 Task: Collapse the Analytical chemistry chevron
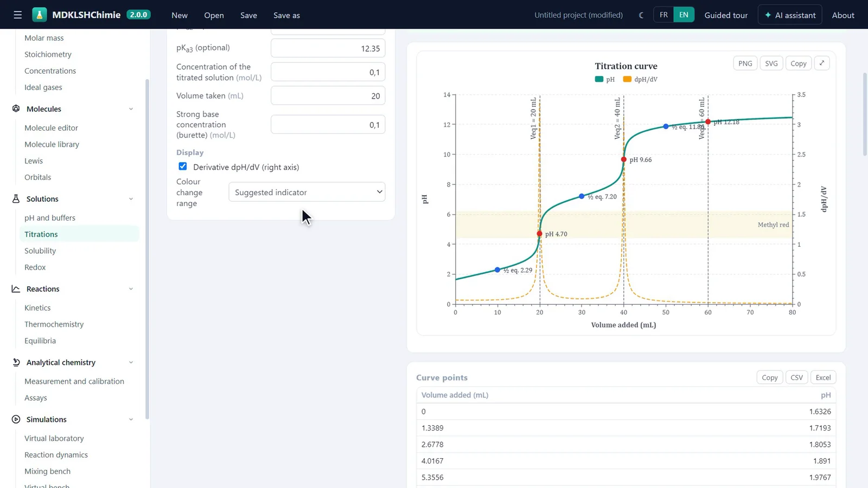tap(131, 363)
